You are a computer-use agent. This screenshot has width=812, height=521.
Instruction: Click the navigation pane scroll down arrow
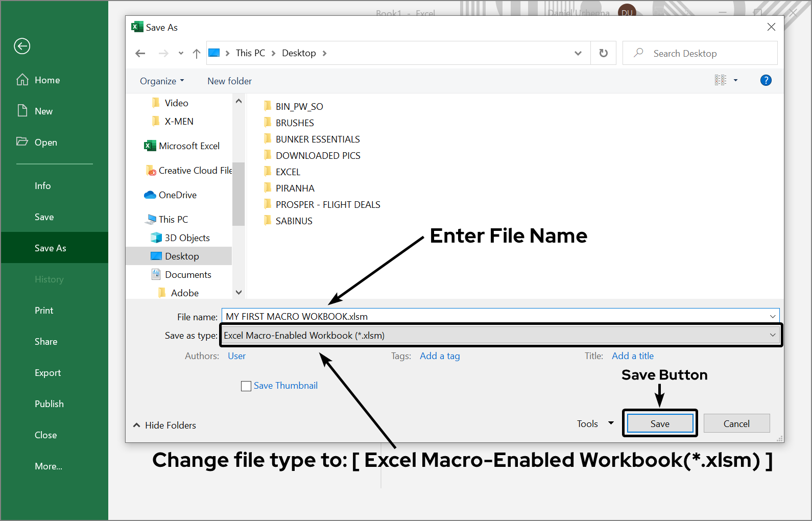click(238, 292)
